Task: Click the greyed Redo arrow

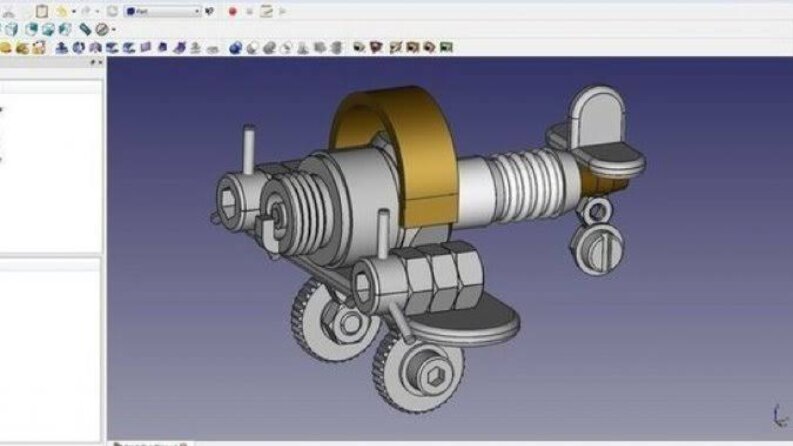Action: pos(85,11)
